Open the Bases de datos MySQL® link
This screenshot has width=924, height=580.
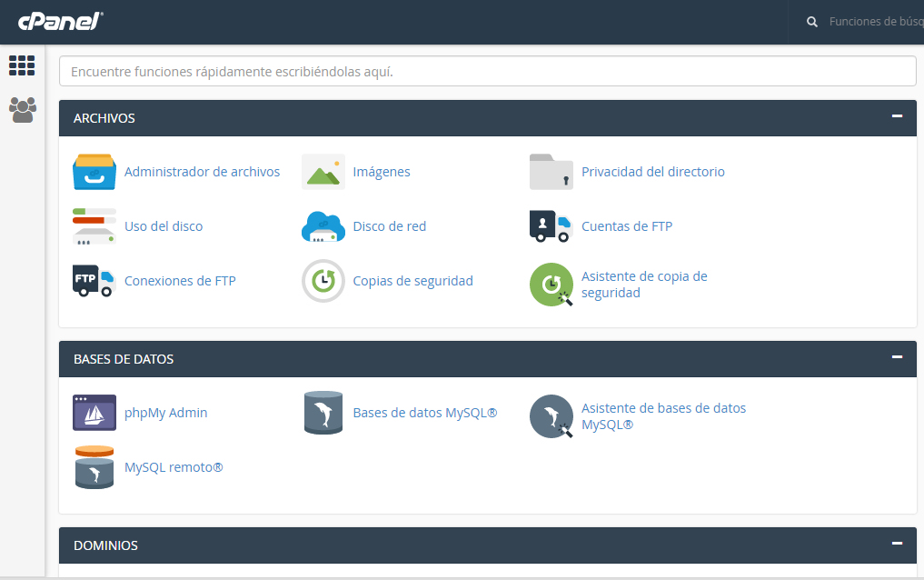click(425, 413)
